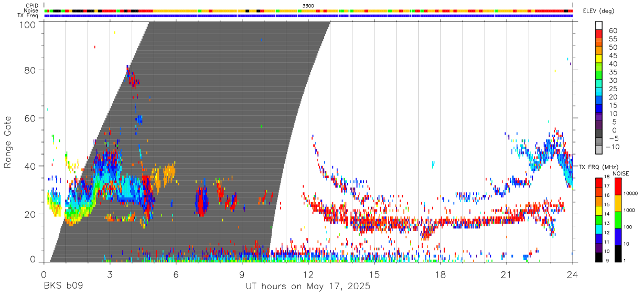Click the 6 tick on UT hours axis
The height and width of the screenshot is (297, 644).
coord(176,274)
